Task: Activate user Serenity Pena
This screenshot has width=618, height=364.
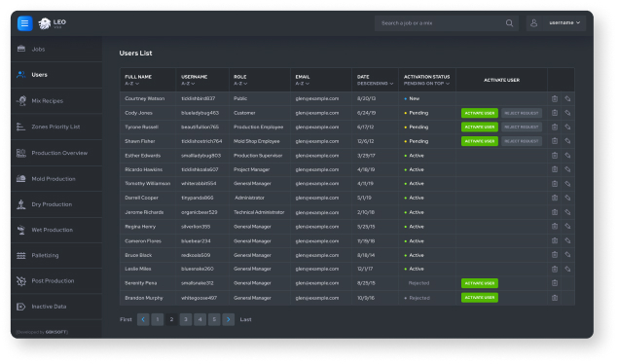Action: pos(480,283)
